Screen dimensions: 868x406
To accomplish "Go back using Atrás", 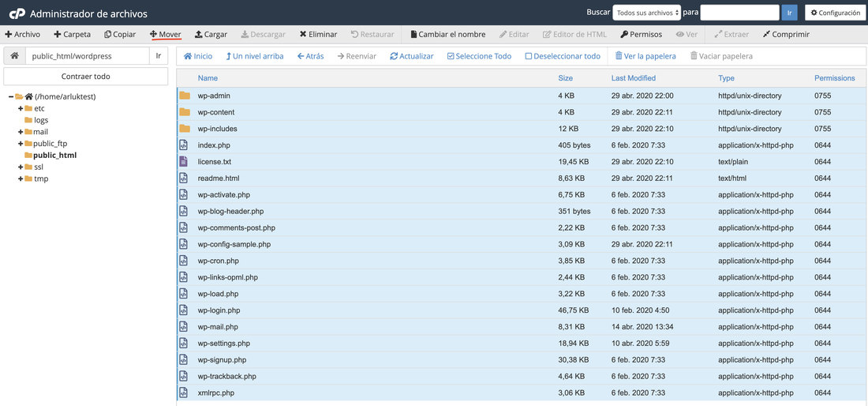I will tap(311, 56).
